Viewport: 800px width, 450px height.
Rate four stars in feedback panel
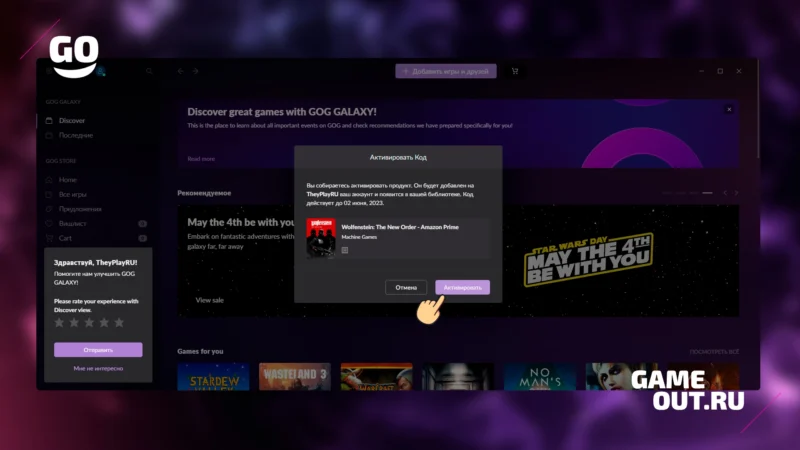[x=104, y=322]
